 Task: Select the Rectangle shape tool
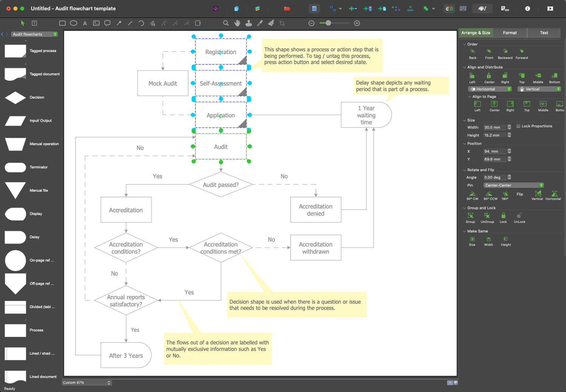[62, 23]
